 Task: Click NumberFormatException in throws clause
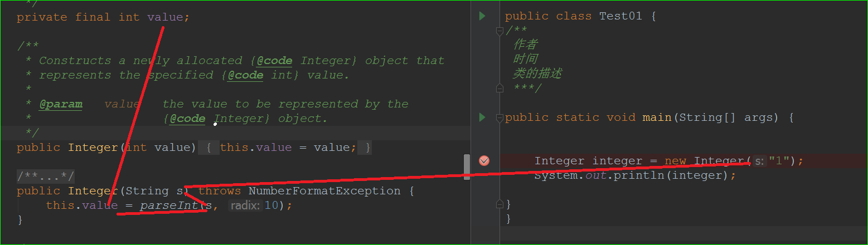click(x=324, y=191)
